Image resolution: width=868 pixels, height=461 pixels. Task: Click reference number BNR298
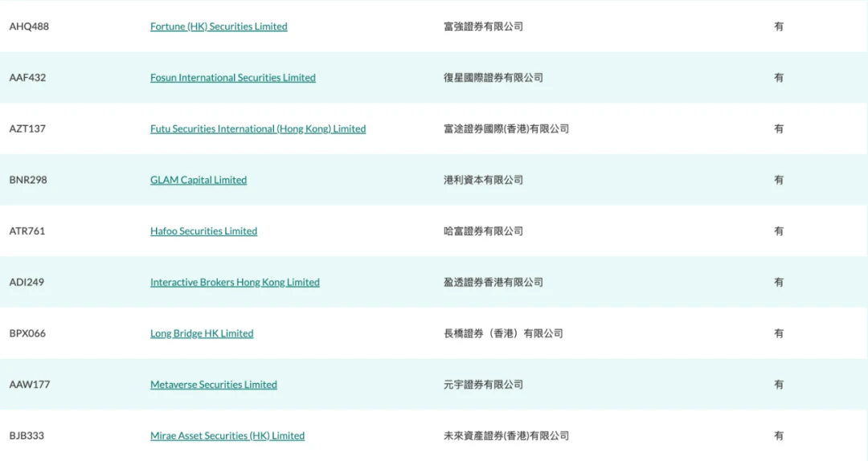(x=28, y=180)
